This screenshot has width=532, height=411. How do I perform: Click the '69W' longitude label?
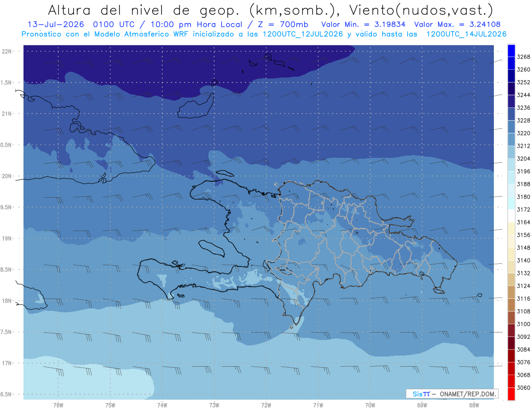pos(422,405)
